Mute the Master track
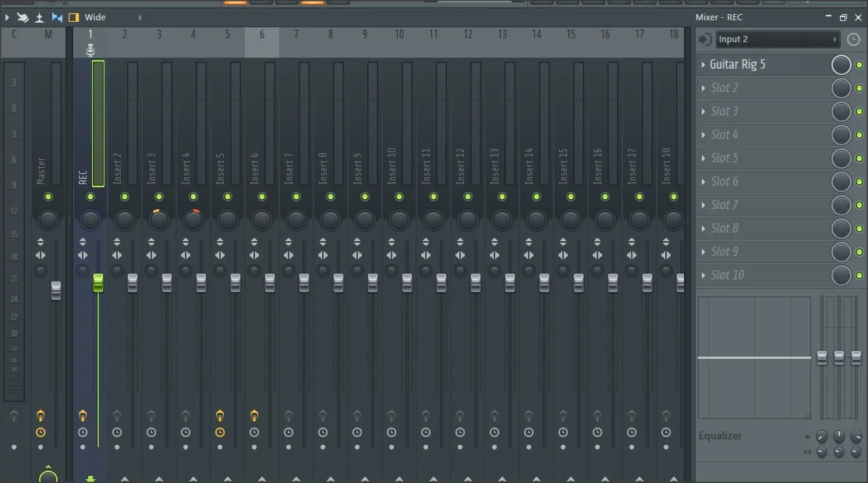 (x=48, y=197)
